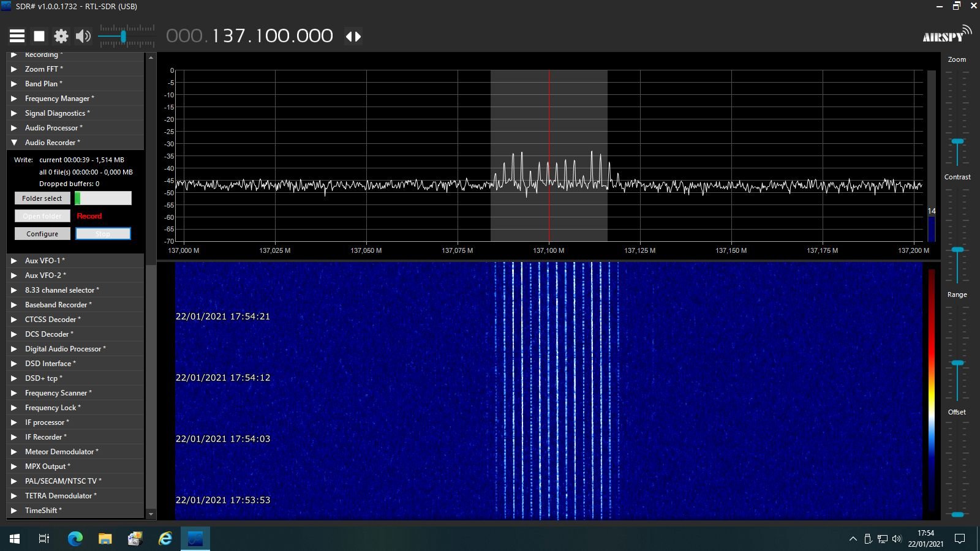The height and width of the screenshot is (551, 980).
Task: Open File Explorer from the taskbar
Action: click(x=105, y=539)
